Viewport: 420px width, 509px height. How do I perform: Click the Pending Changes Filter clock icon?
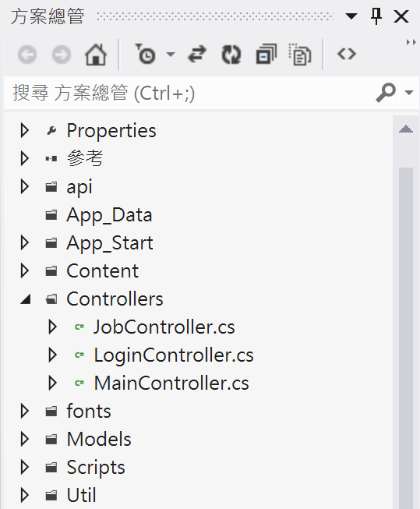pos(145,54)
